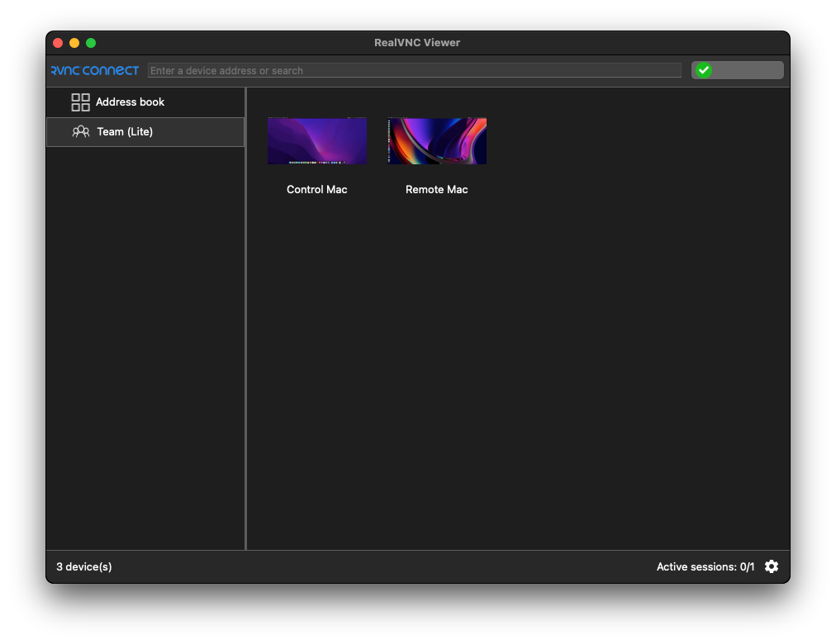The height and width of the screenshot is (644, 836).
Task: Focus the device address search field
Action: point(414,70)
